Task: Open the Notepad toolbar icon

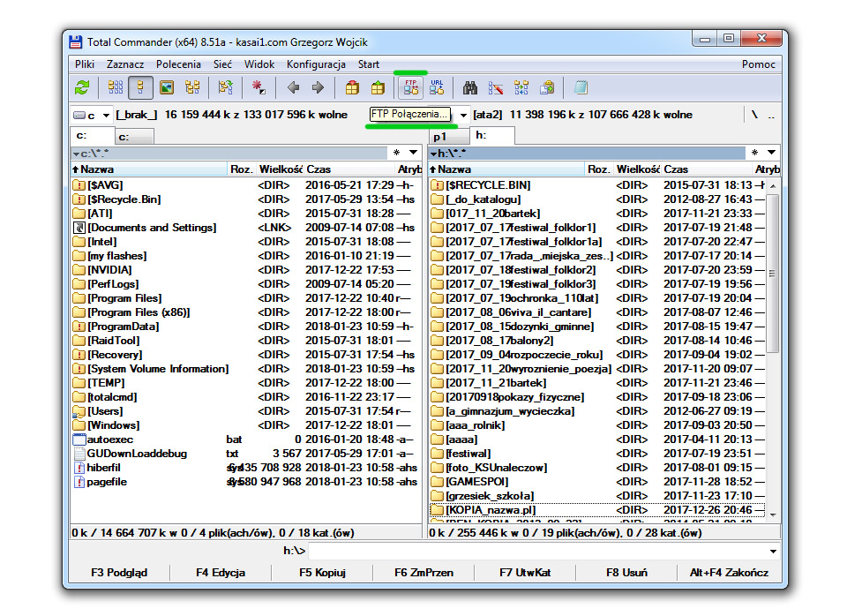Action: [x=581, y=87]
